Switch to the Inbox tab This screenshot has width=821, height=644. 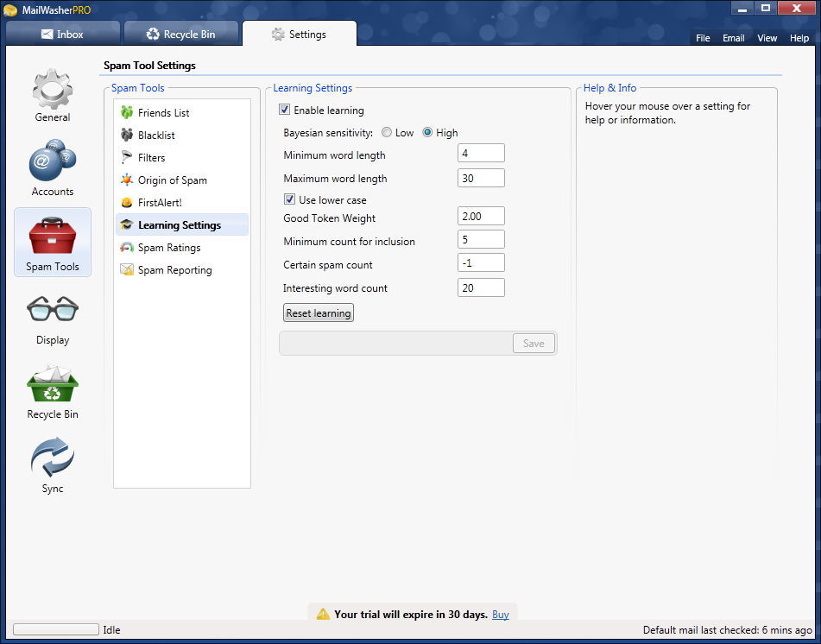point(62,35)
